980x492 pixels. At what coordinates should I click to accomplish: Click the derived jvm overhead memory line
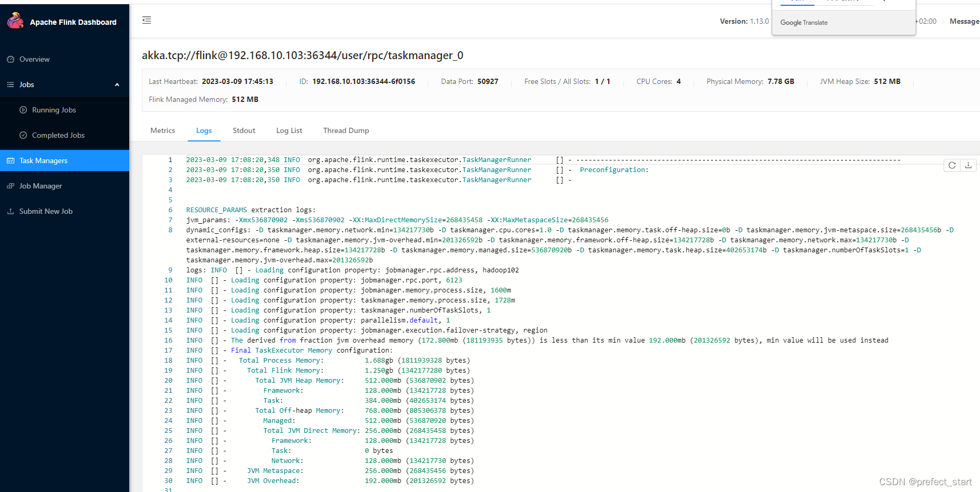537,340
